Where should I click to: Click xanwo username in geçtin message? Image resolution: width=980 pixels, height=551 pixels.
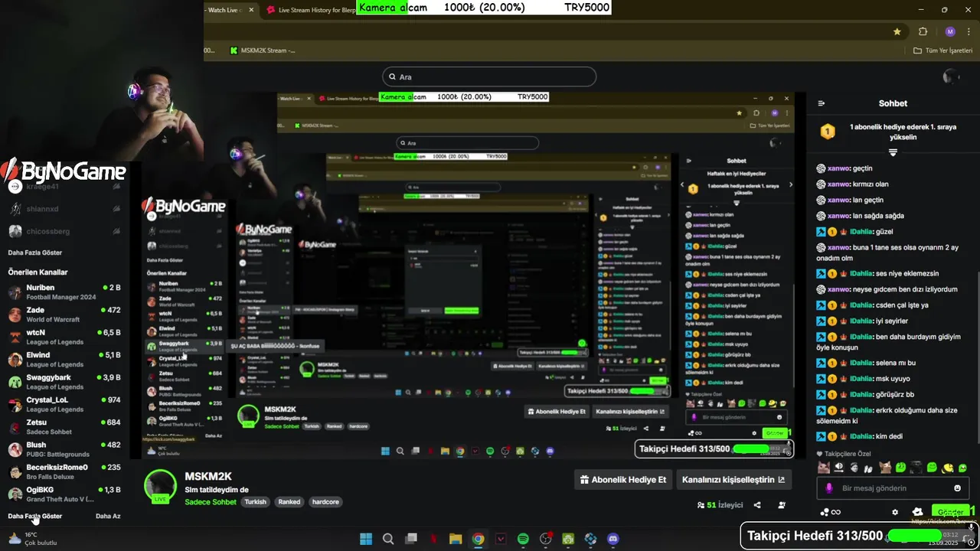(839, 168)
